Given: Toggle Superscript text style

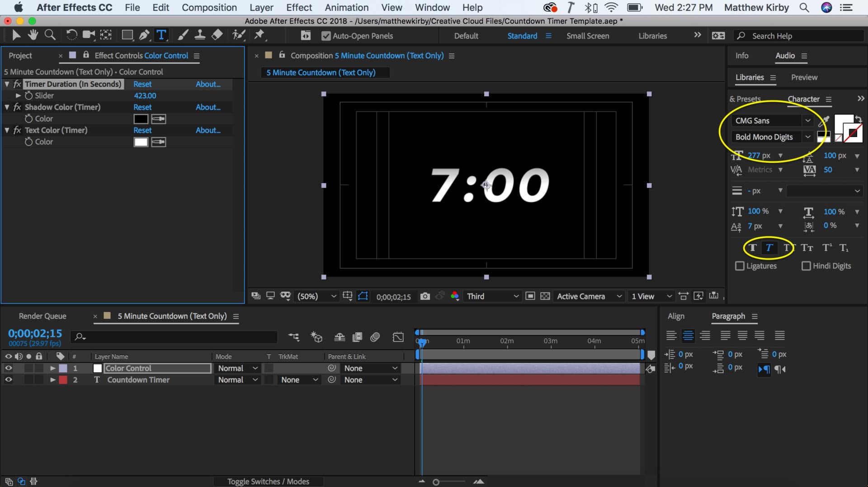Looking at the screenshot, I should point(827,248).
